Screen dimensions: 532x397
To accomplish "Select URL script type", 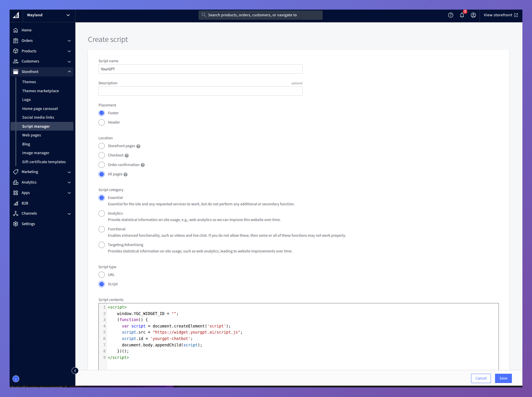I will pos(102,275).
